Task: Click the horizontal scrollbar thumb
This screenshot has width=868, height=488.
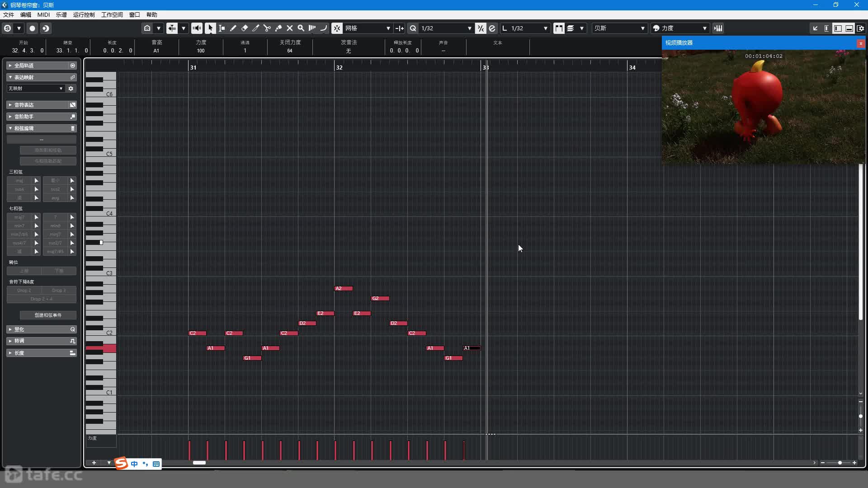Action: 199,463
